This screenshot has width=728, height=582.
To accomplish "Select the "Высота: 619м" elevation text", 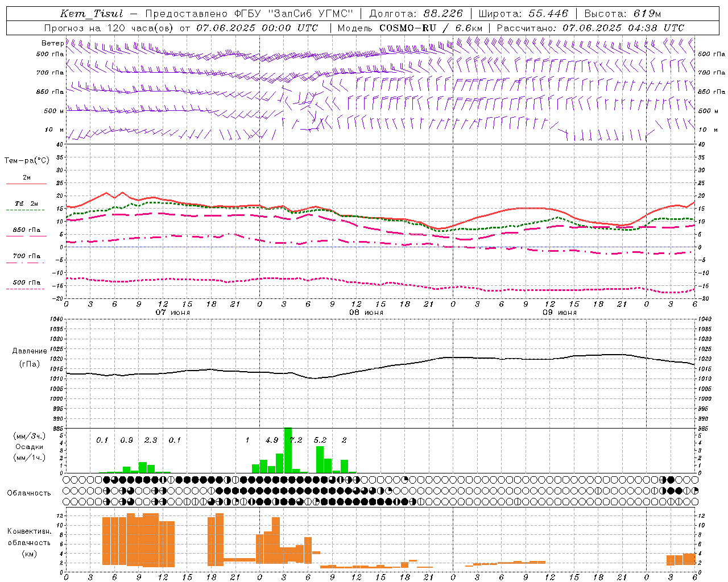I will pyautogui.click(x=623, y=14).
